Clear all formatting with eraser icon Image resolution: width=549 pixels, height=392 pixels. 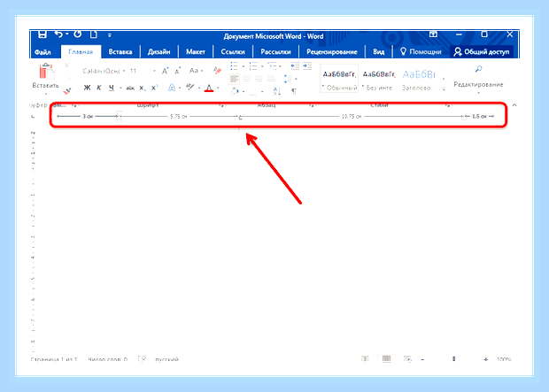click(x=217, y=71)
